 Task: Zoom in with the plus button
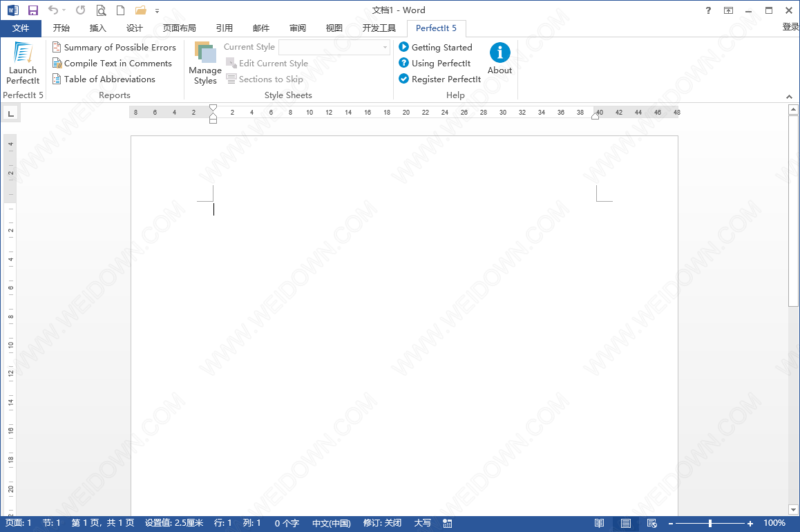click(x=750, y=523)
